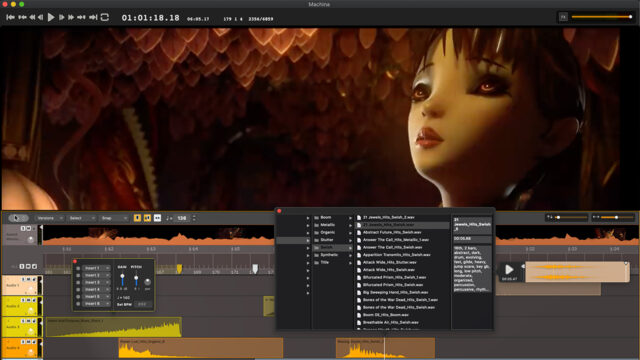Click the Set BPM input field

tap(142, 304)
